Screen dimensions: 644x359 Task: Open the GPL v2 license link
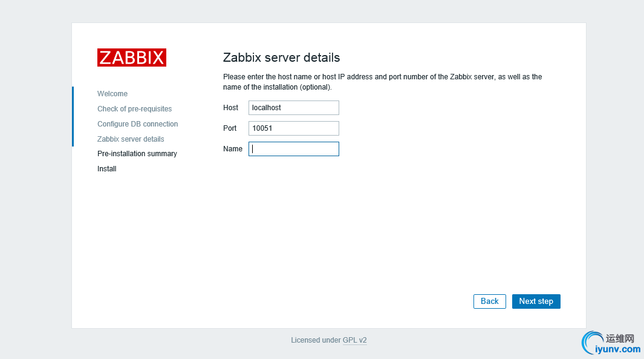click(355, 340)
